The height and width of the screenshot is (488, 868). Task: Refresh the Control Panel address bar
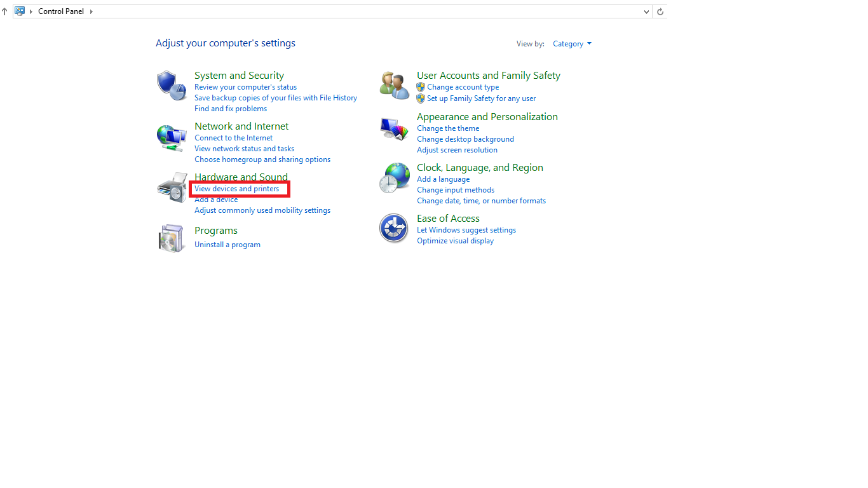(660, 11)
